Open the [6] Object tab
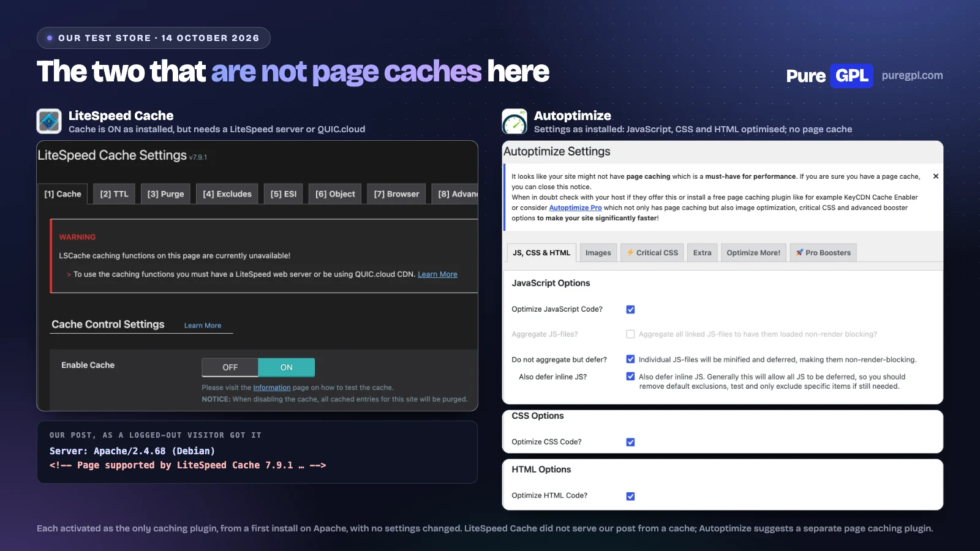The image size is (980, 551). (335, 194)
